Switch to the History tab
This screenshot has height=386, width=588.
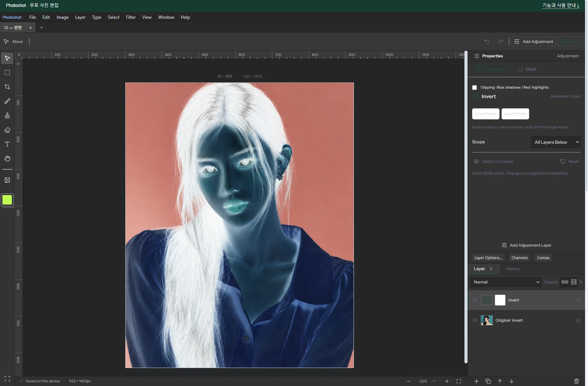coord(513,269)
